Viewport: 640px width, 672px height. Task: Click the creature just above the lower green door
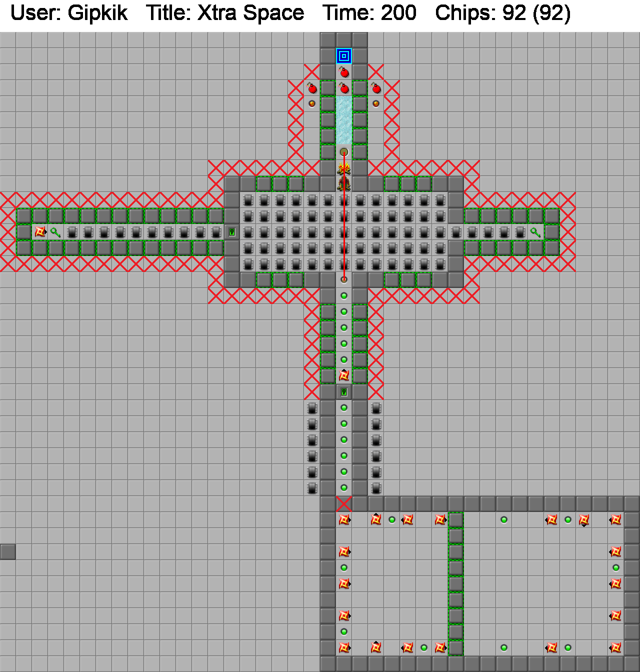(x=344, y=375)
